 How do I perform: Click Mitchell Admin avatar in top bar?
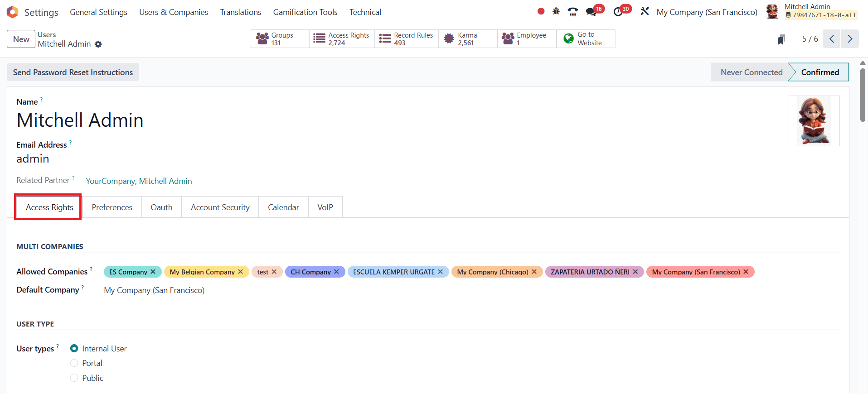point(772,12)
